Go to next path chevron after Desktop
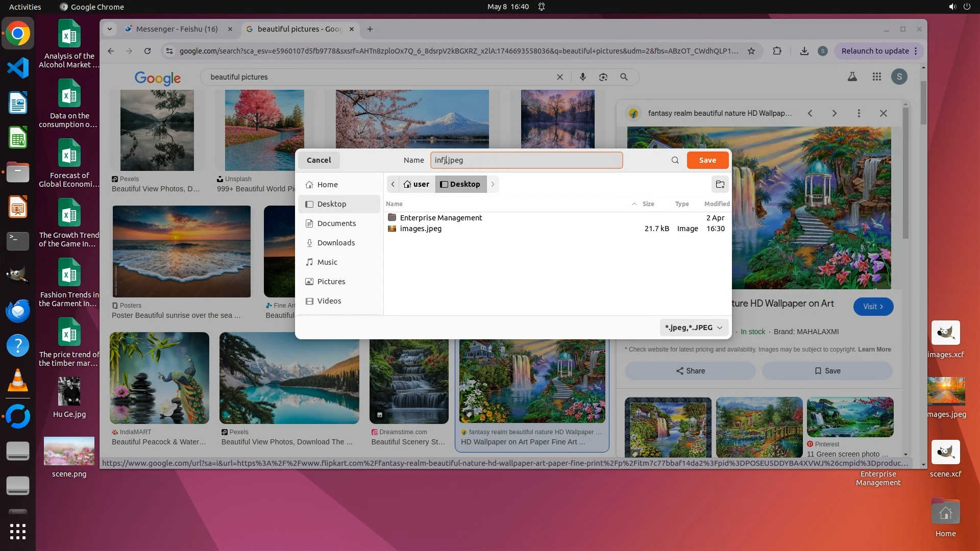Viewport: 980px width, 551px height. tap(493, 184)
